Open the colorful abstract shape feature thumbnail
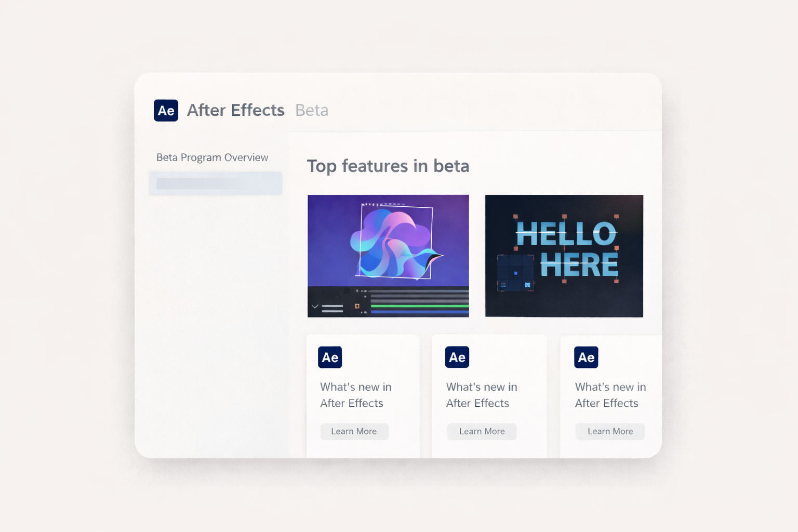The height and width of the screenshot is (532, 798). (x=388, y=256)
